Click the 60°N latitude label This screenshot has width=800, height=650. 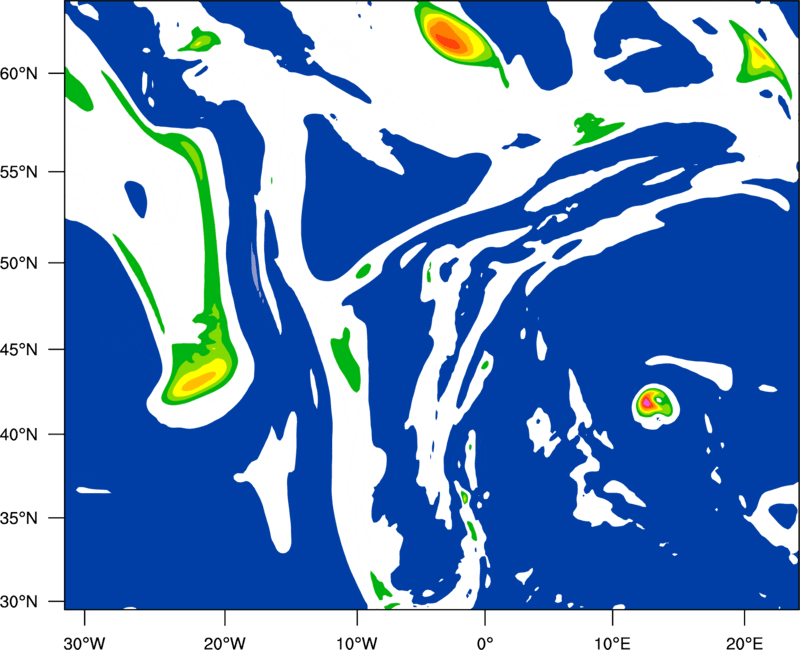click(x=19, y=74)
